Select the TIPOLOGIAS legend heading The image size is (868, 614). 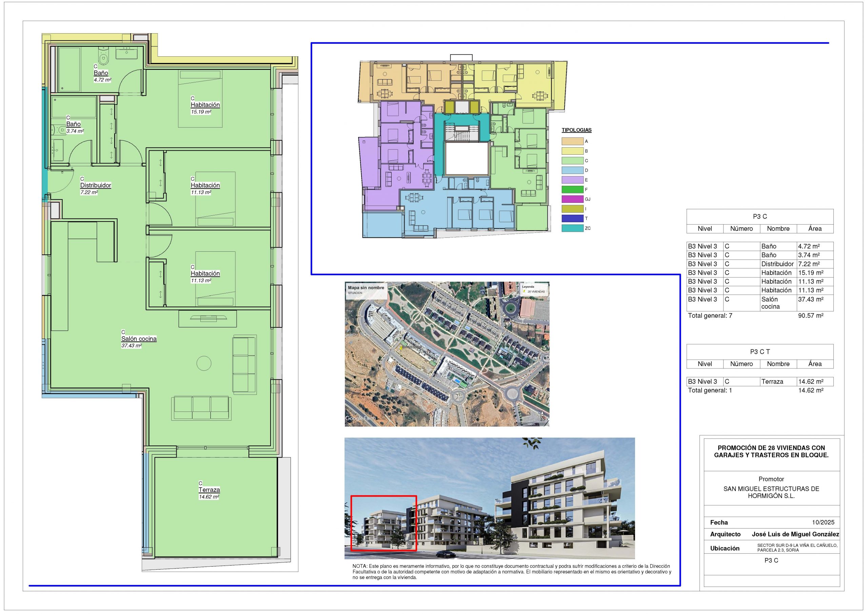(576, 130)
